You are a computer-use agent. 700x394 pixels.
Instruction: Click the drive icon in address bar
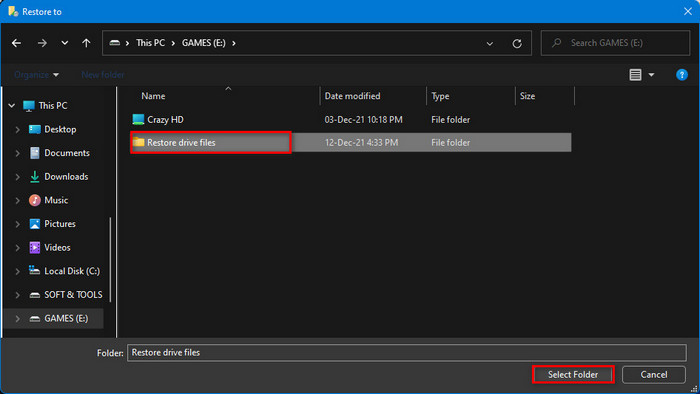pyautogui.click(x=115, y=43)
